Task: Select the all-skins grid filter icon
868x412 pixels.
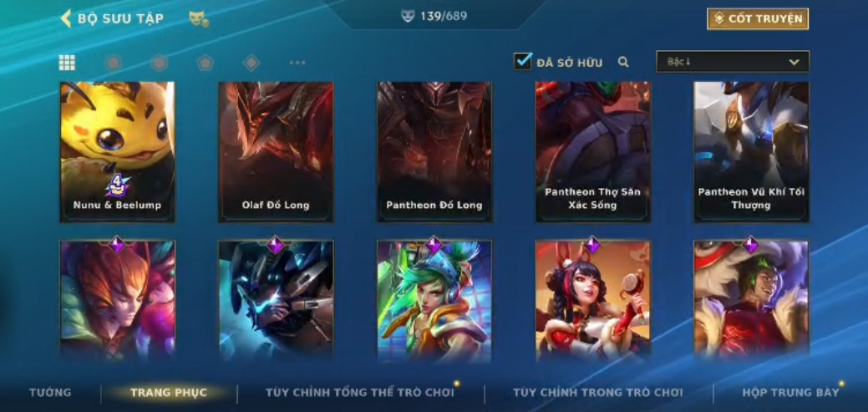Action: pyautogui.click(x=67, y=63)
